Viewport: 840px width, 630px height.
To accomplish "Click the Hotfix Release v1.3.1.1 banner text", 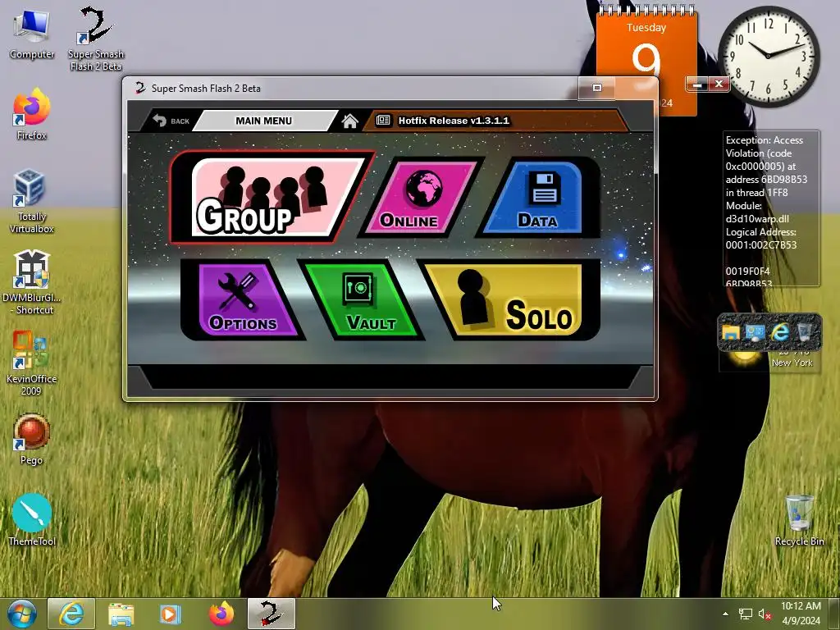I will click(454, 121).
